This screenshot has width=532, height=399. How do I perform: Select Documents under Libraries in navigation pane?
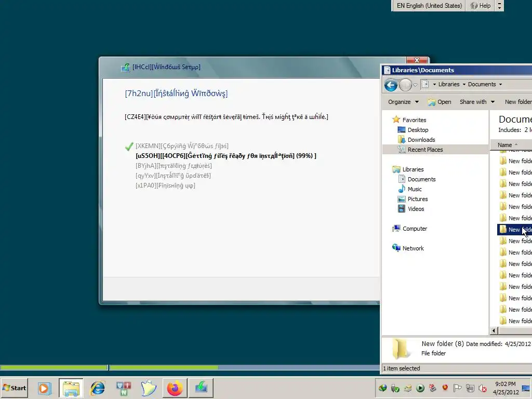[x=417, y=179]
